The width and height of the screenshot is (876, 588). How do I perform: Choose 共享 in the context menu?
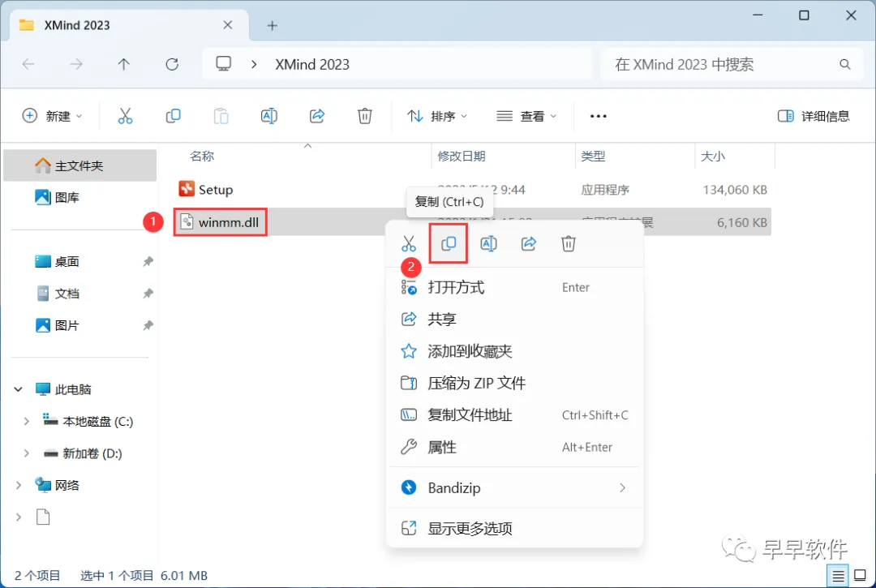514,320
